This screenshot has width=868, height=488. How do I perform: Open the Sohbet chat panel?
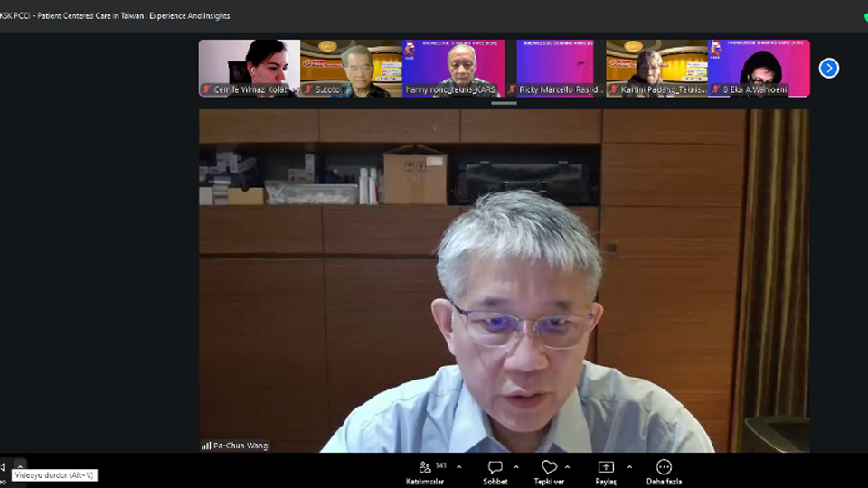(x=495, y=473)
